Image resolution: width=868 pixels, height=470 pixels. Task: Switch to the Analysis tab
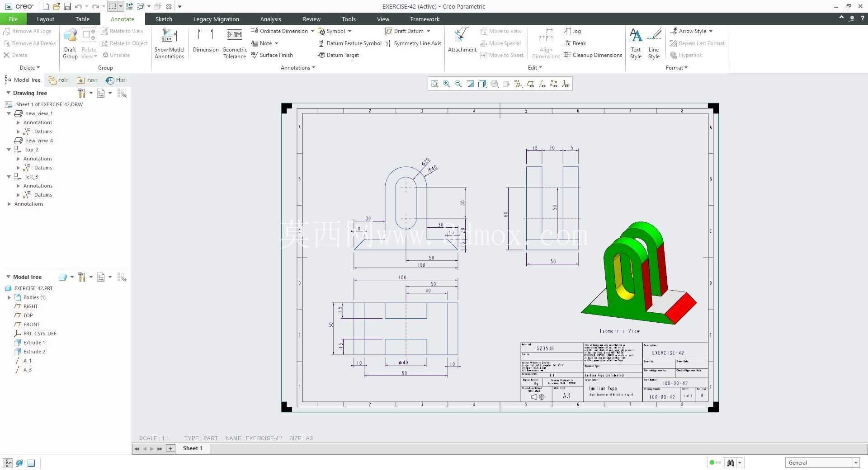270,19
